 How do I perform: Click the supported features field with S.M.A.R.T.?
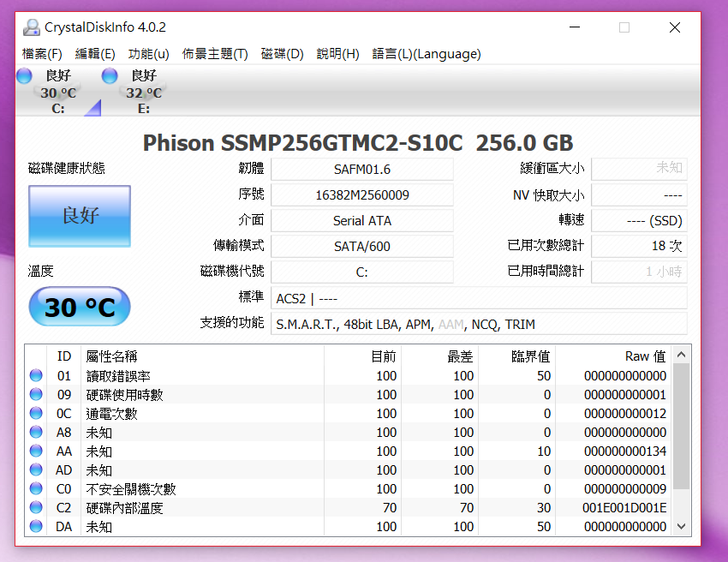[x=479, y=324]
